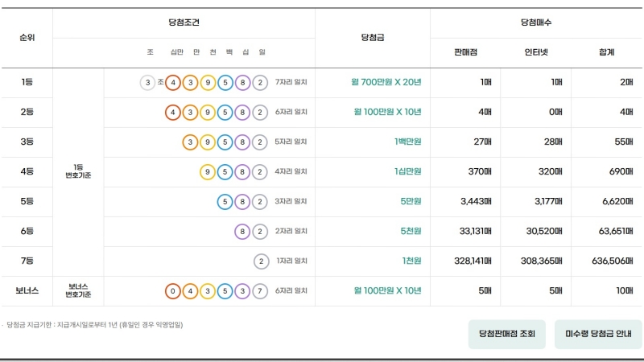Click the prize text 1천원
Screen dimensions: 644x362
tap(412, 261)
